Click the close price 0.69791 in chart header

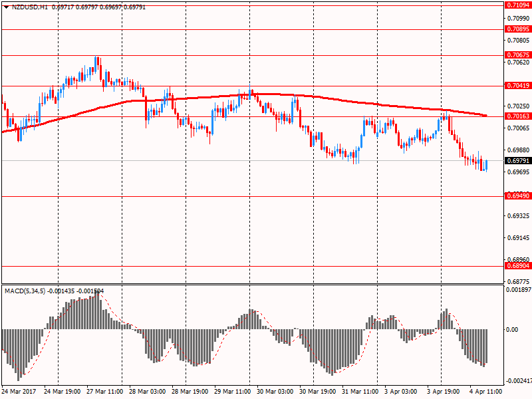[135, 7]
